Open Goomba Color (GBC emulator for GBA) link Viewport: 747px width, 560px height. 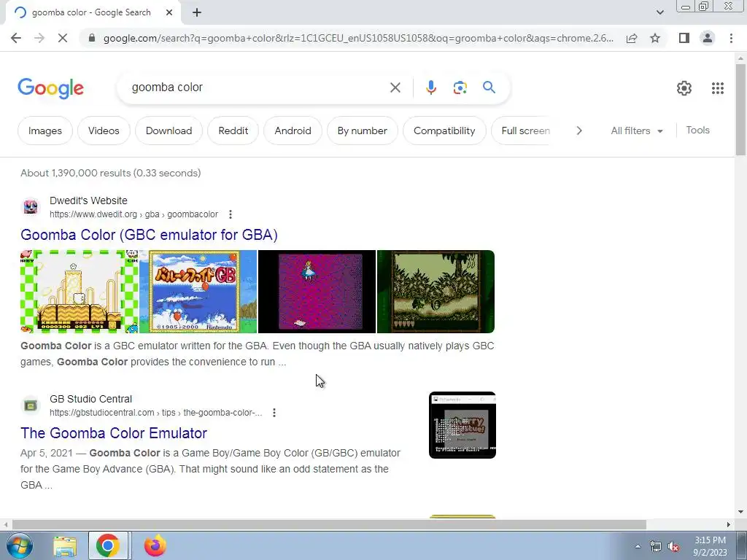coord(149,235)
